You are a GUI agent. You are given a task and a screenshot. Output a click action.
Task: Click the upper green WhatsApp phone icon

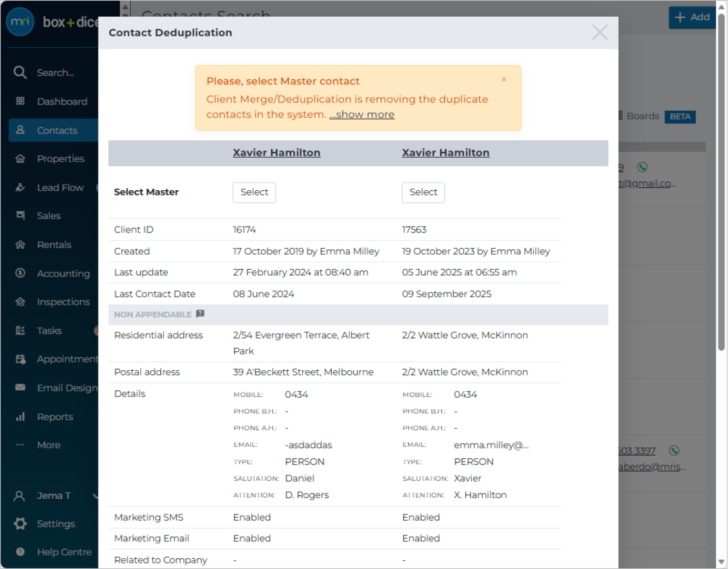click(642, 167)
